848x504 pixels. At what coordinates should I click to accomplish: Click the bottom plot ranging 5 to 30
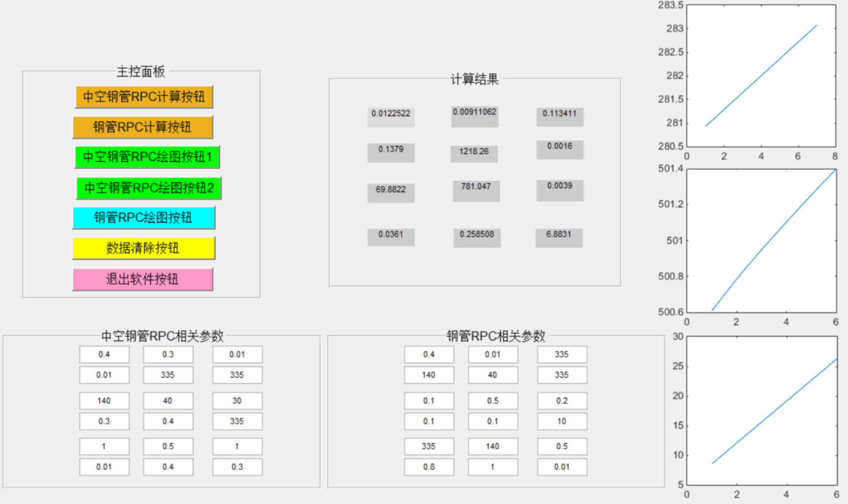[761, 410]
